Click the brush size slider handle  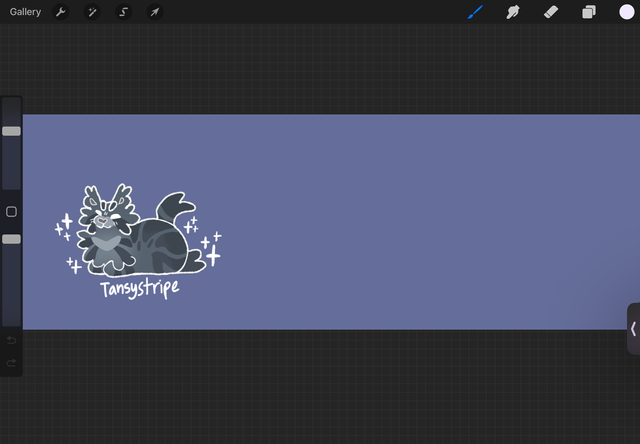[x=11, y=131]
